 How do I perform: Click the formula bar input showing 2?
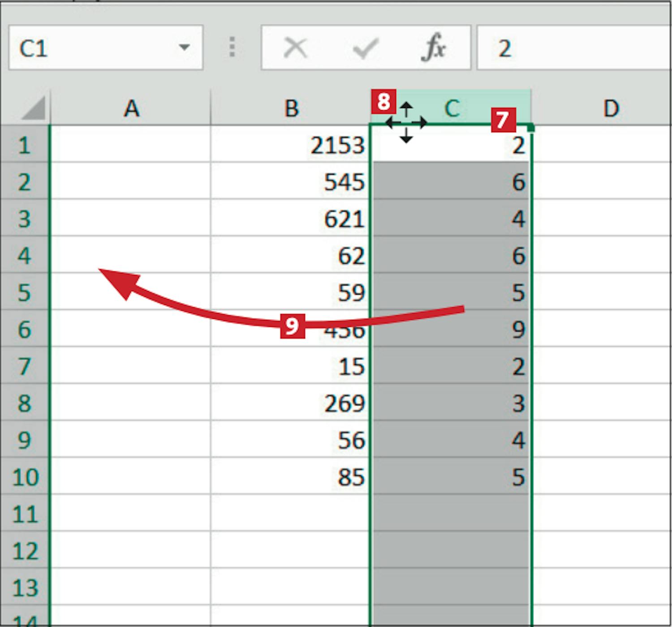[573, 48]
